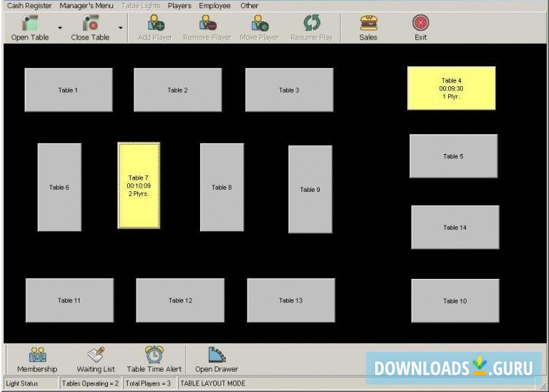Expand the Close Table dropdown arrow
The width and height of the screenshot is (549, 392).
[120, 28]
